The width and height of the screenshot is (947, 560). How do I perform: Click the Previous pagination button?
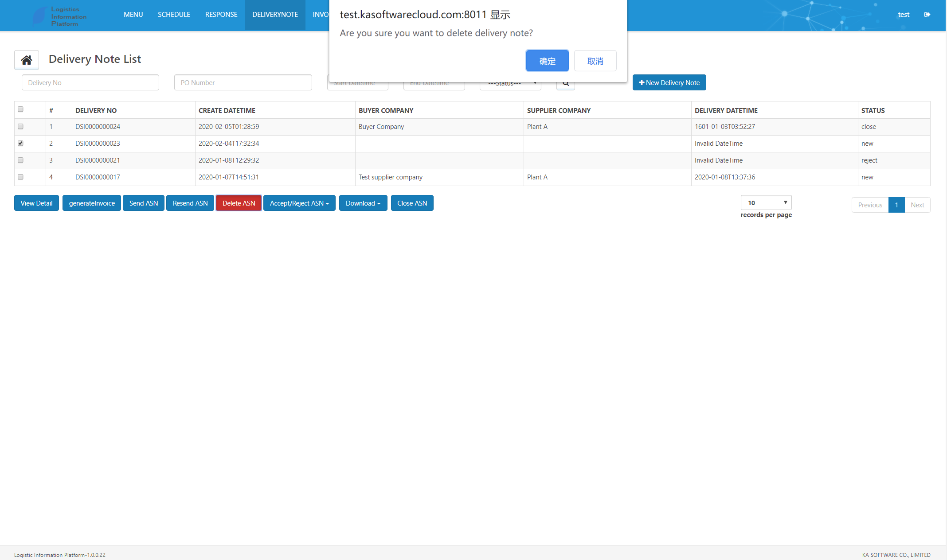(870, 205)
